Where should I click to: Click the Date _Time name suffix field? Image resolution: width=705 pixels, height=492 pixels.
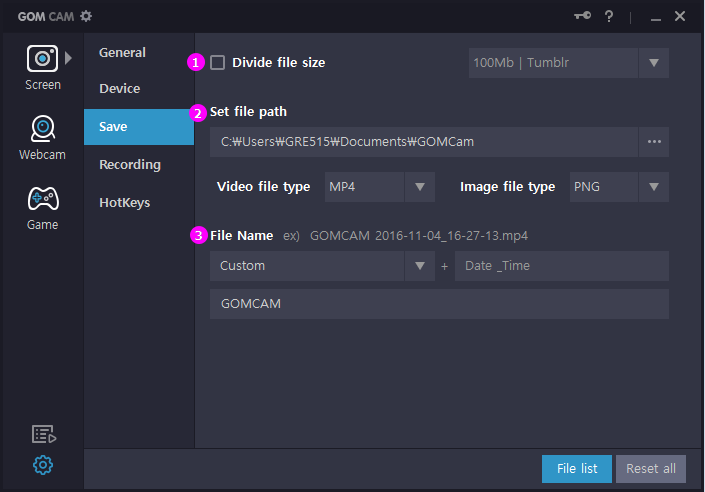(562, 266)
